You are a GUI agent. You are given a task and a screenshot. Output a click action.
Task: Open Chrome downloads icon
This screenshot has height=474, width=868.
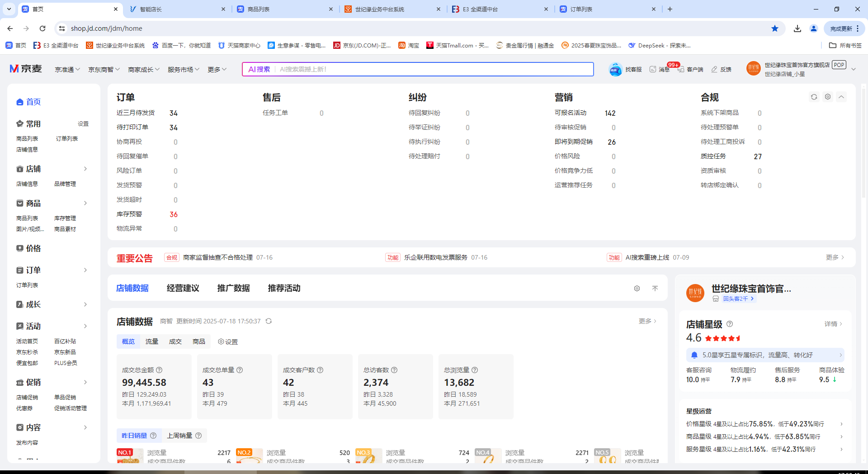(797, 28)
